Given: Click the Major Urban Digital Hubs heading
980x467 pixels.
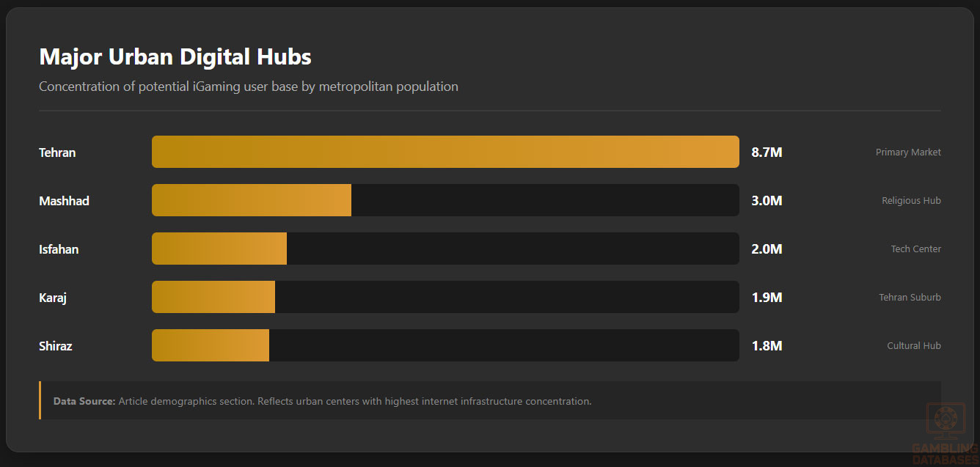Looking at the screenshot, I should 175,57.
